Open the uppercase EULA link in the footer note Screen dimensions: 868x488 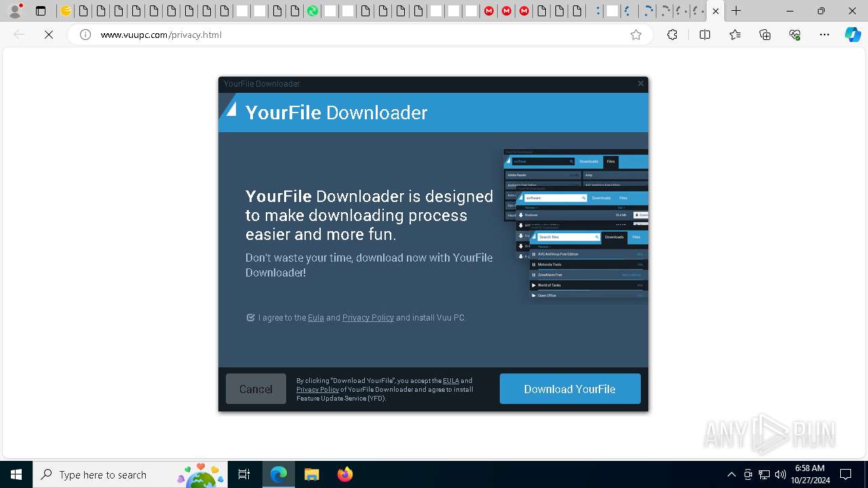451,381
